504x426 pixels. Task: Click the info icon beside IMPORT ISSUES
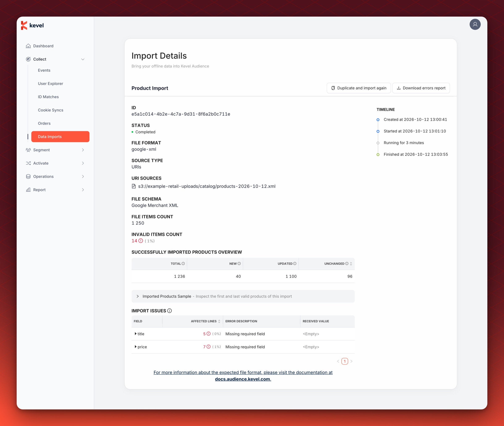[169, 311]
